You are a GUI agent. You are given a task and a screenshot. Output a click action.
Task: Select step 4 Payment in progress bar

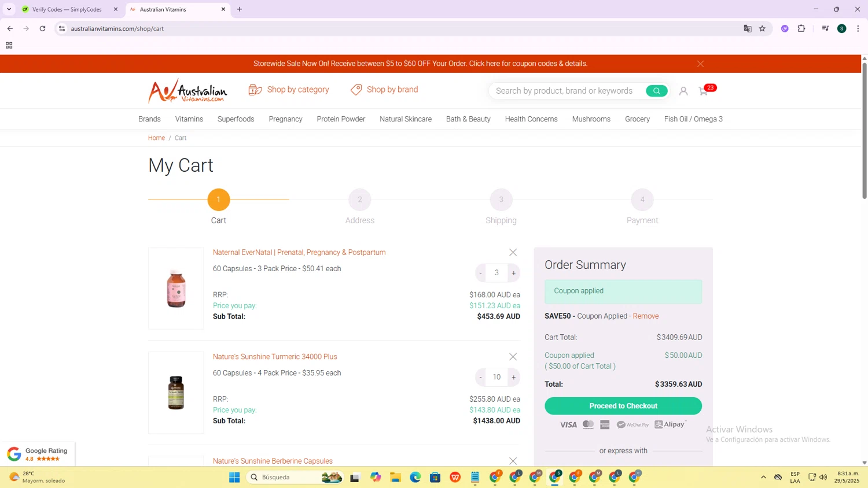pos(642,199)
